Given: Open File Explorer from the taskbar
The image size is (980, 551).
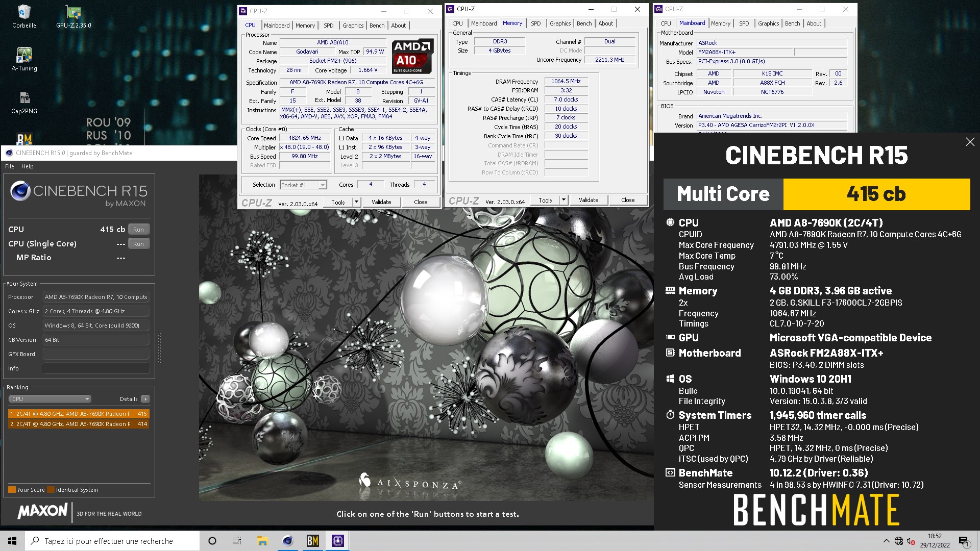Looking at the screenshot, I should (x=262, y=541).
